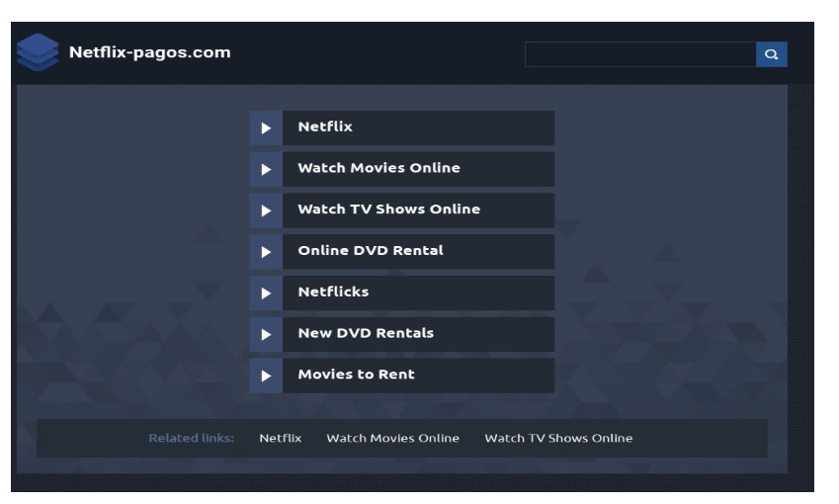The width and height of the screenshot is (839, 504).
Task: Click the arrow icon beside Movies to Rent
Action: pyautogui.click(x=266, y=376)
